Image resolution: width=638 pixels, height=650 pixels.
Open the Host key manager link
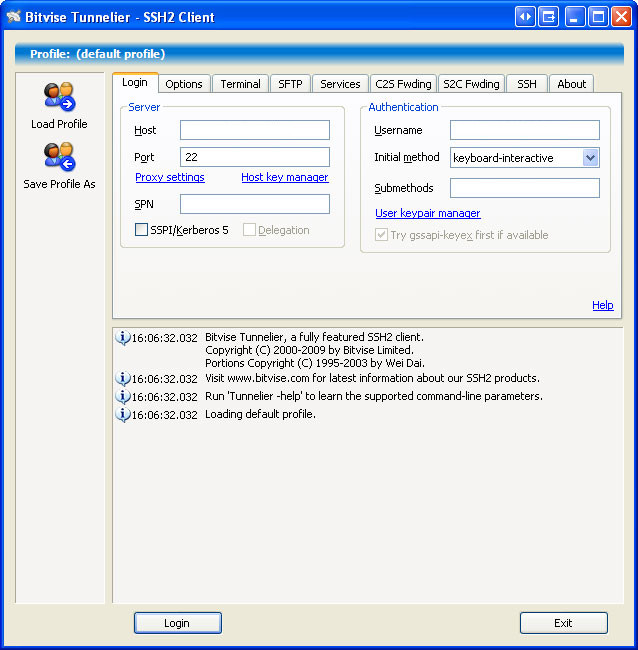pyautogui.click(x=285, y=177)
